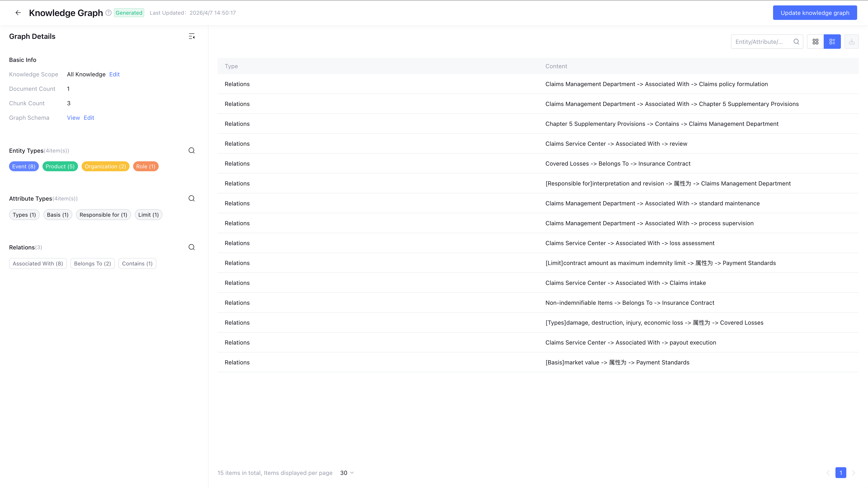Toggle the Event (8) entity filter

[x=24, y=166]
